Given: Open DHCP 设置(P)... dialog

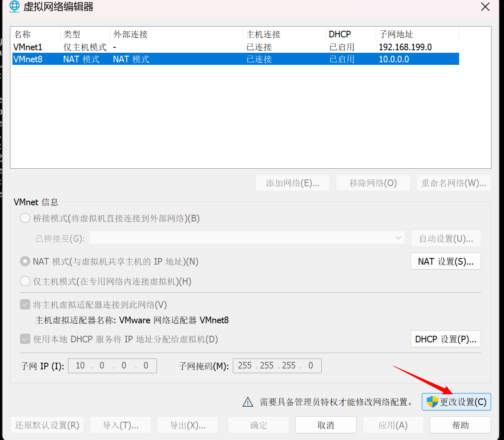Looking at the screenshot, I should coord(446,339).
